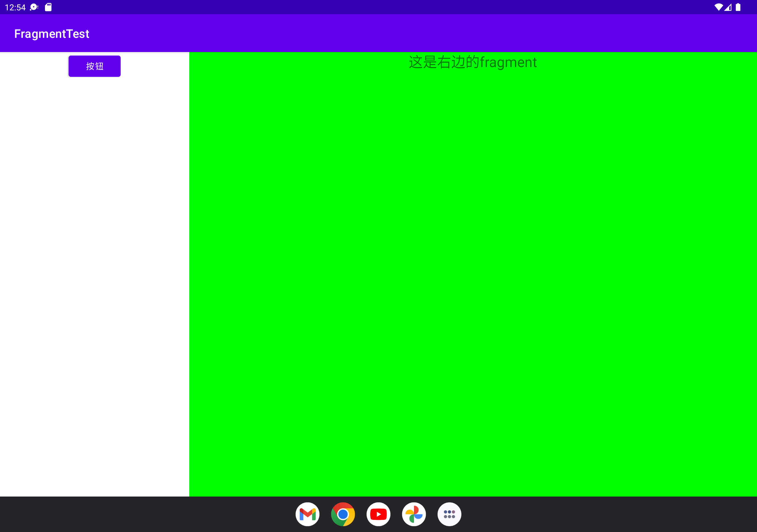Click the green right fragment background
This screenshot has height=532, width=757.
[473, 280]
